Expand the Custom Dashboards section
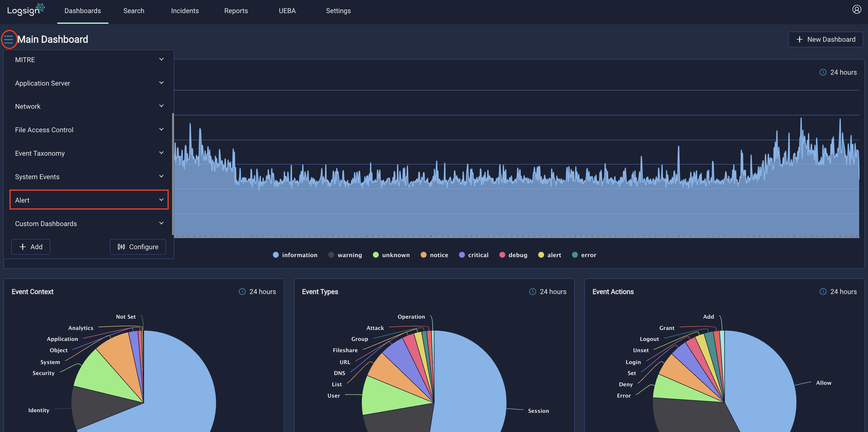Screen dimensions: 868x432 coord(89,223)
